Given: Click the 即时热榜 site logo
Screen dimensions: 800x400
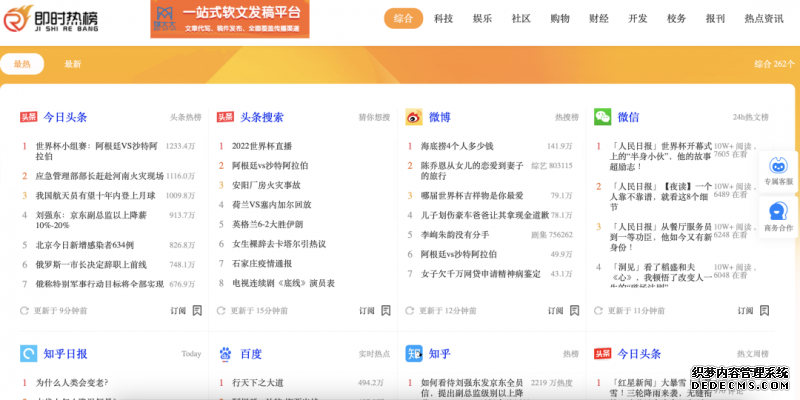Looking at the screenshot, I should [51, 19].
